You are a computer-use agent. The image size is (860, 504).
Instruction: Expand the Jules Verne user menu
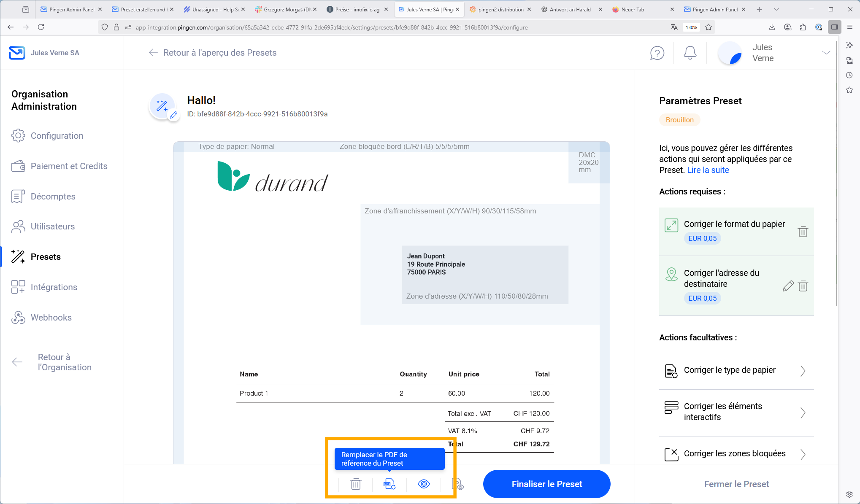tap(826, 53)
